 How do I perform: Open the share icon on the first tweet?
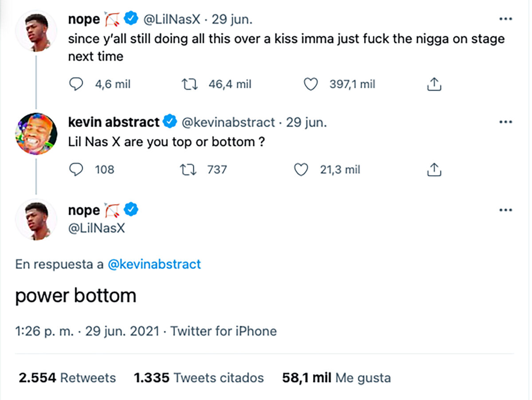434,84
